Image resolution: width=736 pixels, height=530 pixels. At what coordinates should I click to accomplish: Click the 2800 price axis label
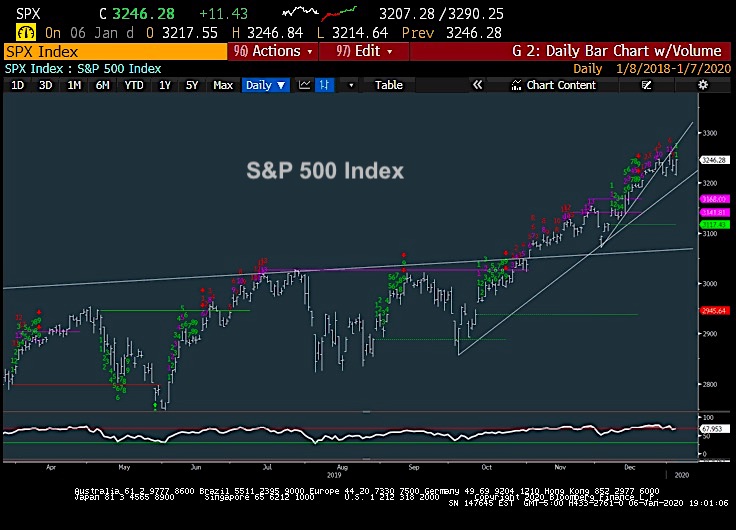(710, 384)
